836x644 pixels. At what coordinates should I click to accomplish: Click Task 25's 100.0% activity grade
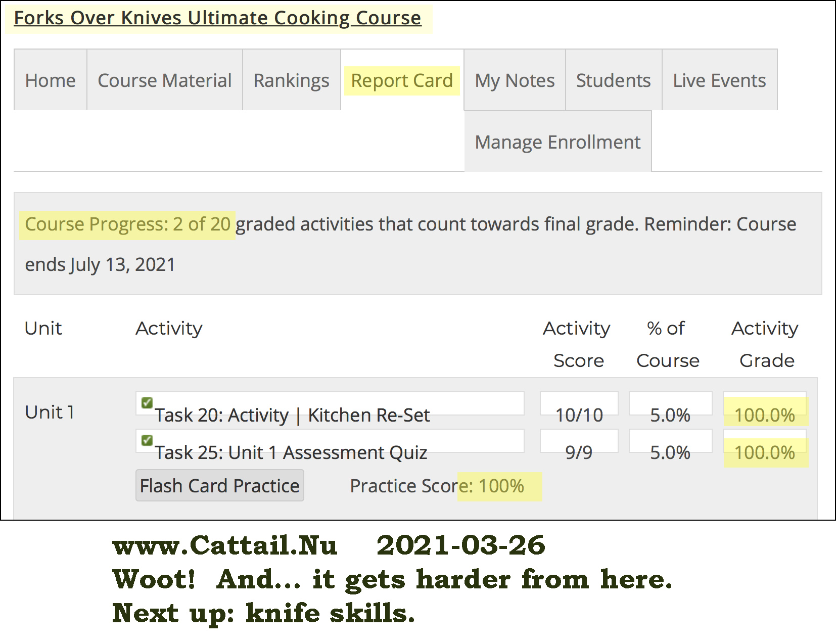click(x=765, y=452)
